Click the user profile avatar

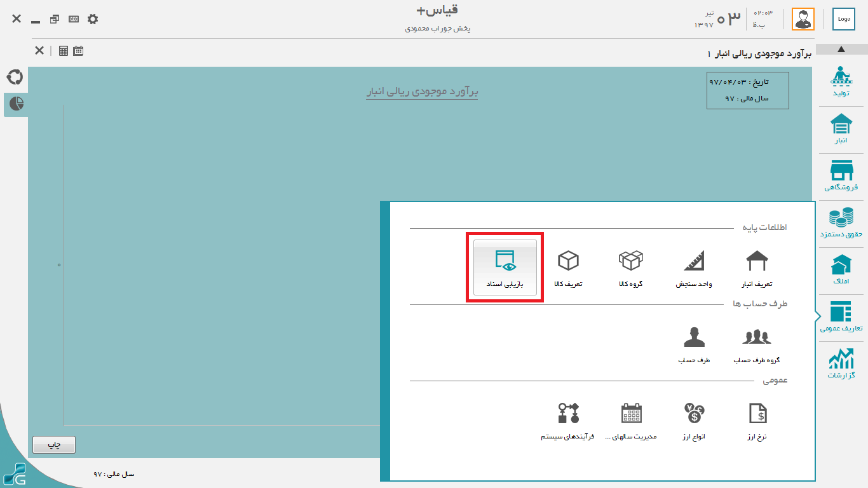click(803, 19)
